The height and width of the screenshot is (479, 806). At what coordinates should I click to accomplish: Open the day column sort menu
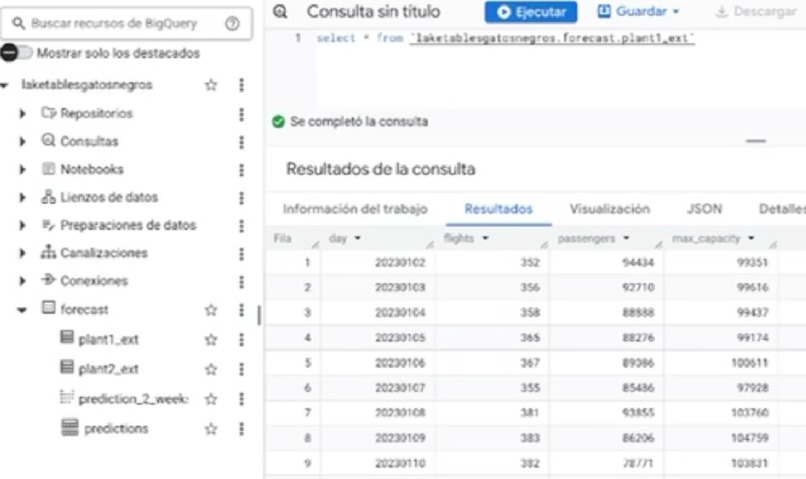pyautogui.click(x=358, y=238)
